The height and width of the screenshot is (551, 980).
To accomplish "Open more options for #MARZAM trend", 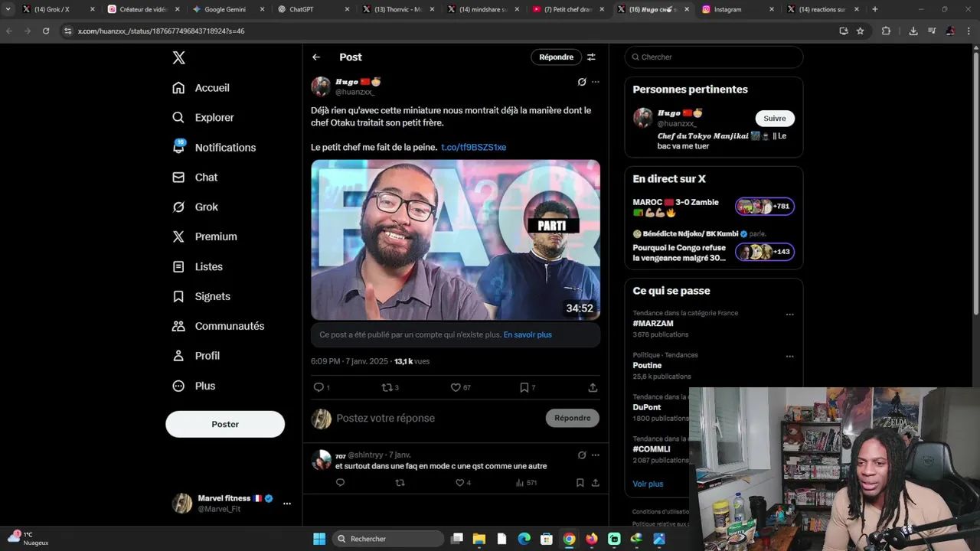I will (789, 315).
